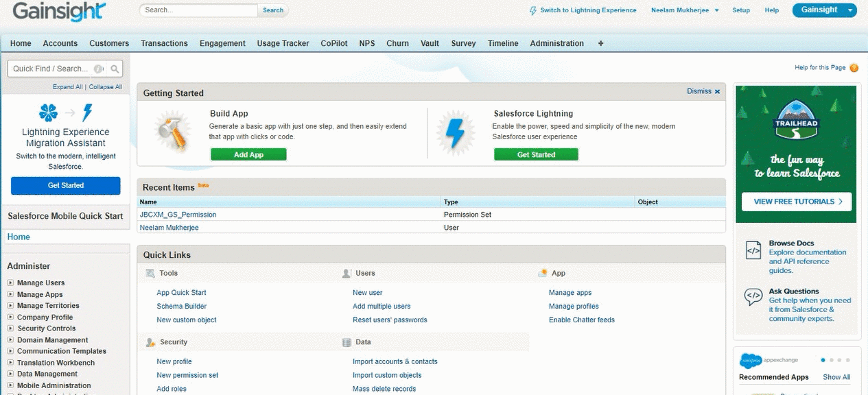This screenshot has width=868, height=395.
Task: Click the Quick Find help info icon
Action: coord(99,69)
